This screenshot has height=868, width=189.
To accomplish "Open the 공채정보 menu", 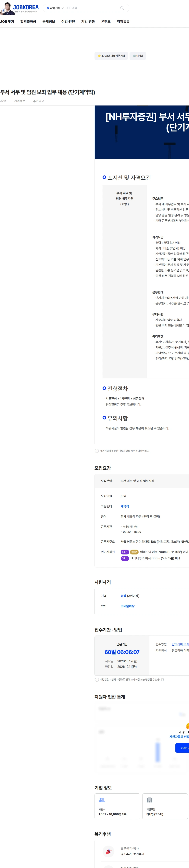I will 48,22.
